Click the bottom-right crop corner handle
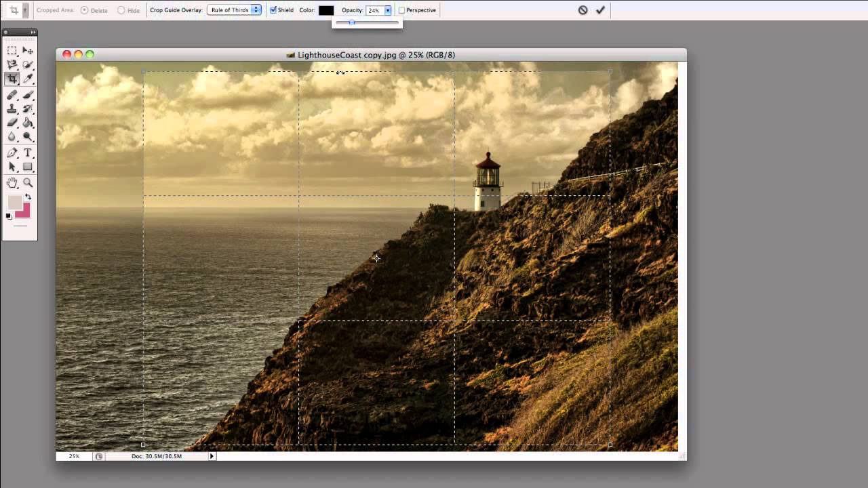The width and height of the screenshot is (868, 488). click(x=610, y=445)
